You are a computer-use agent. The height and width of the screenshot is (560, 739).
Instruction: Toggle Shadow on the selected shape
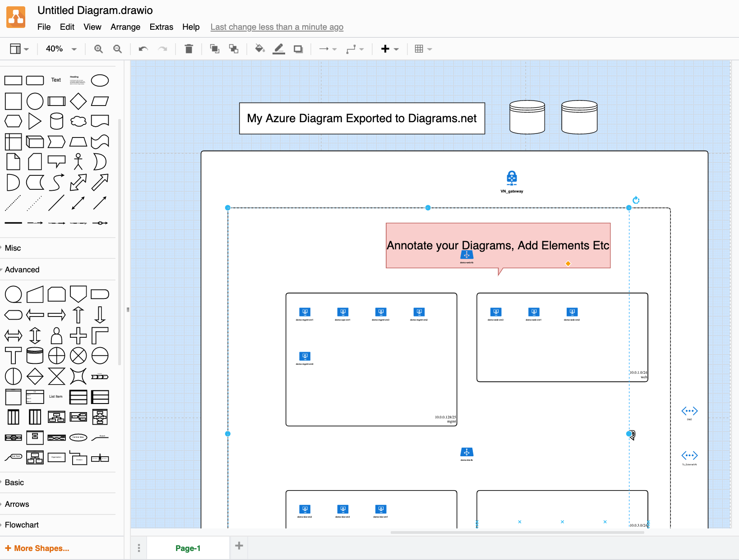(298, 49)
